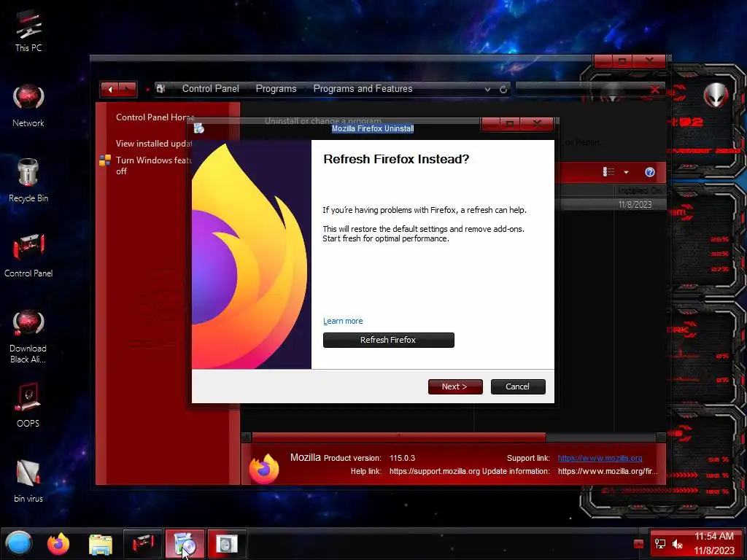The width and height of the screenshot is (747, 560).
Task: Select Control Panel in the breadcrumb
Action: pos(211,88)
